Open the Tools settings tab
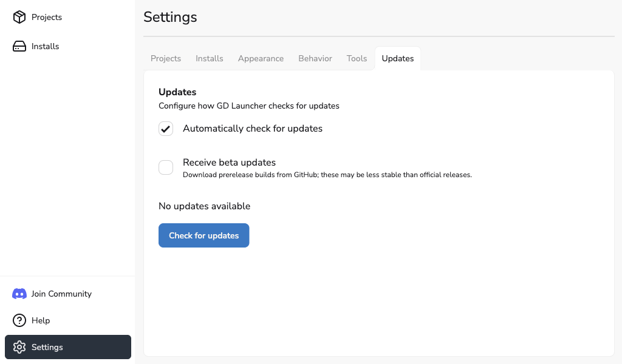 click(x=357, y=58)
